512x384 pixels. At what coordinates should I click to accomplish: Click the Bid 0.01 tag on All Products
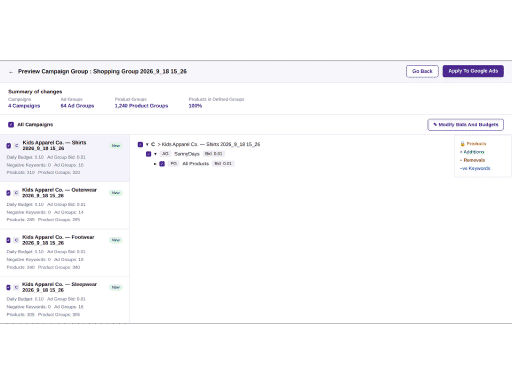tap(223, 163)
